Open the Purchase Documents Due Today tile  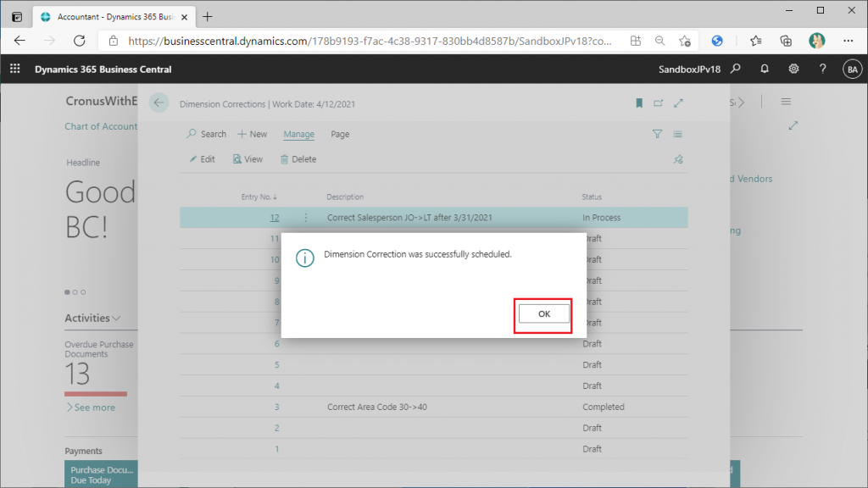[101, 474]
